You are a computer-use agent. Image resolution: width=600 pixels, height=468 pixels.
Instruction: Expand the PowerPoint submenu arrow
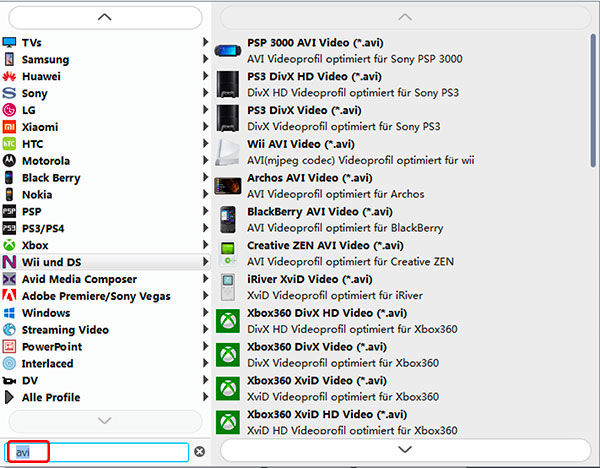(205, 346)
